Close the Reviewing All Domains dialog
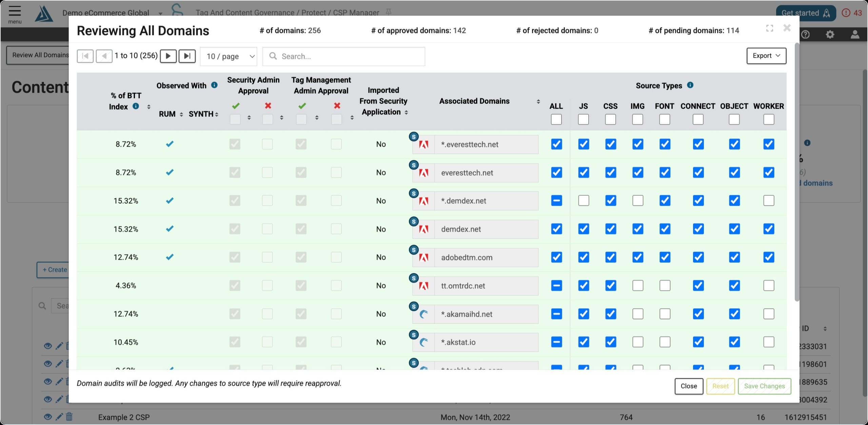Screen dimensions: 868x425 click(x=787, y=28)
